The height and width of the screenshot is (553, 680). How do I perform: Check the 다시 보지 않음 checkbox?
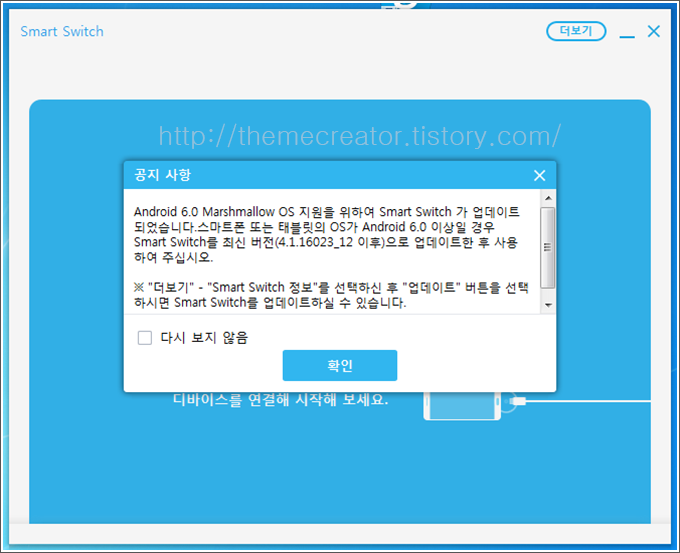click(x=145, y=337)
